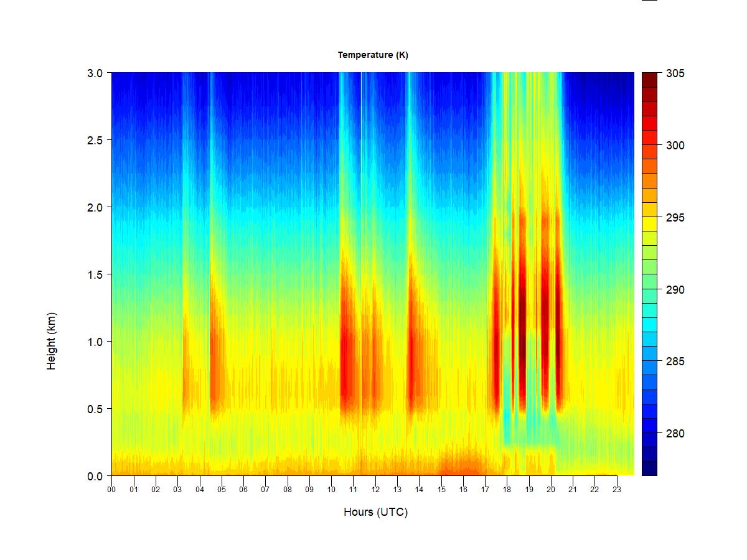Screen dimensions: 747x560
Task: Click the 2.0 height tick label
Action: (94, 207)
